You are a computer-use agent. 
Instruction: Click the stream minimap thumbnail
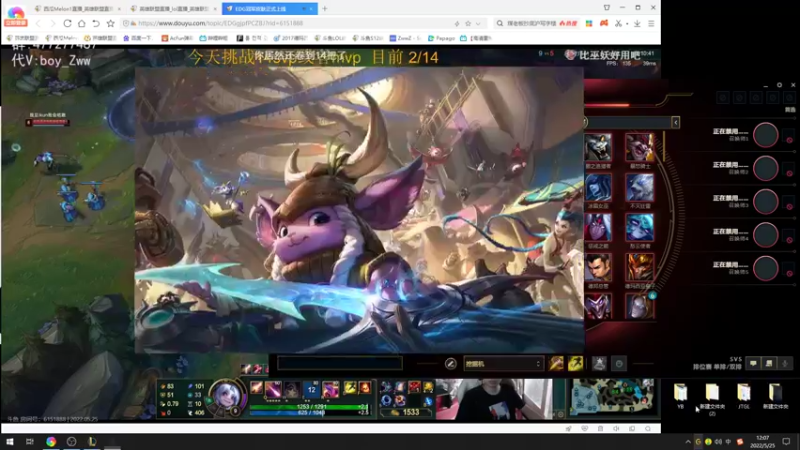(x=612, y=396)
